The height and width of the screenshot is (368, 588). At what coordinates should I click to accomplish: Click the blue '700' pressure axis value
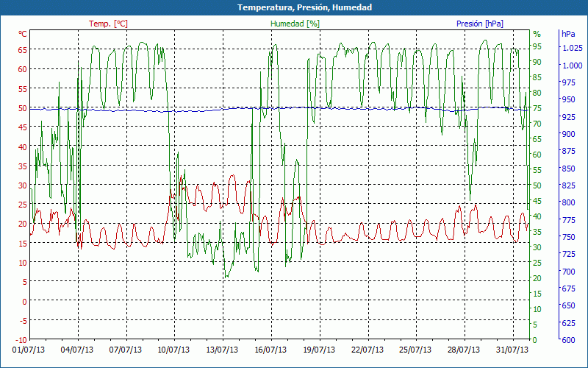[568, 271]
